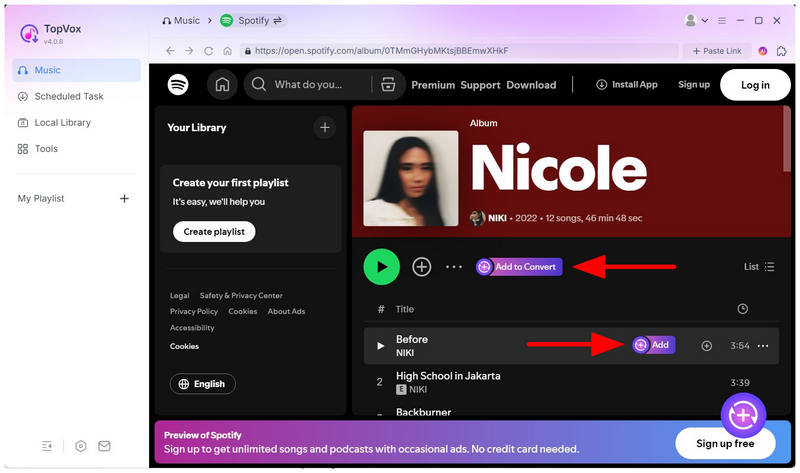Screen dimensions: 800x473
Task: Open the NIKI artist link under album title
Action: click(497, 218)
